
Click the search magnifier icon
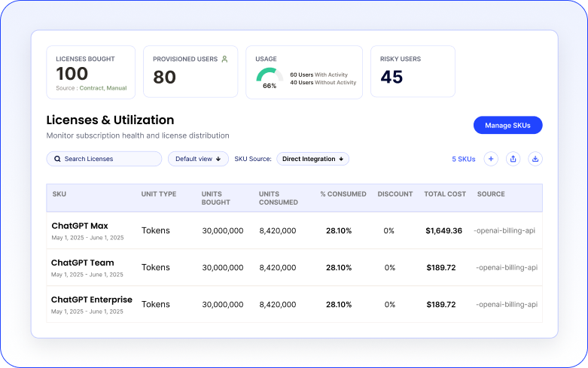click(57, 159)
